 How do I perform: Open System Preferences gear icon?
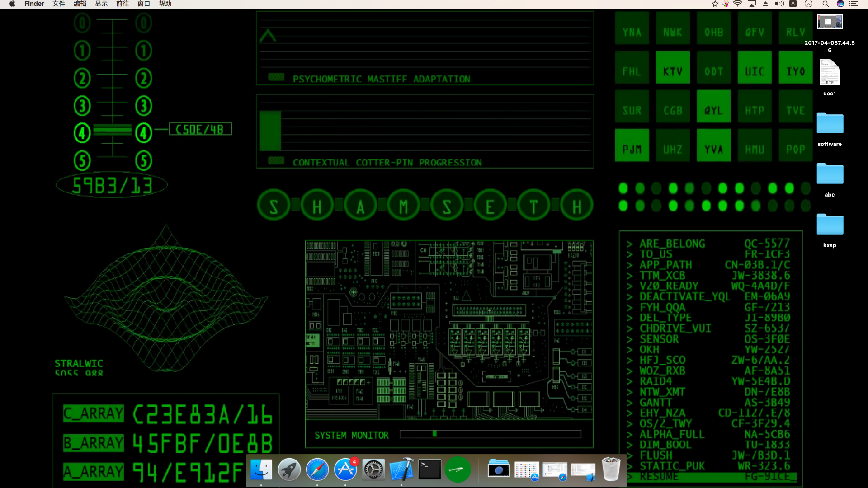pyautogui.click(x=373, y=469)
